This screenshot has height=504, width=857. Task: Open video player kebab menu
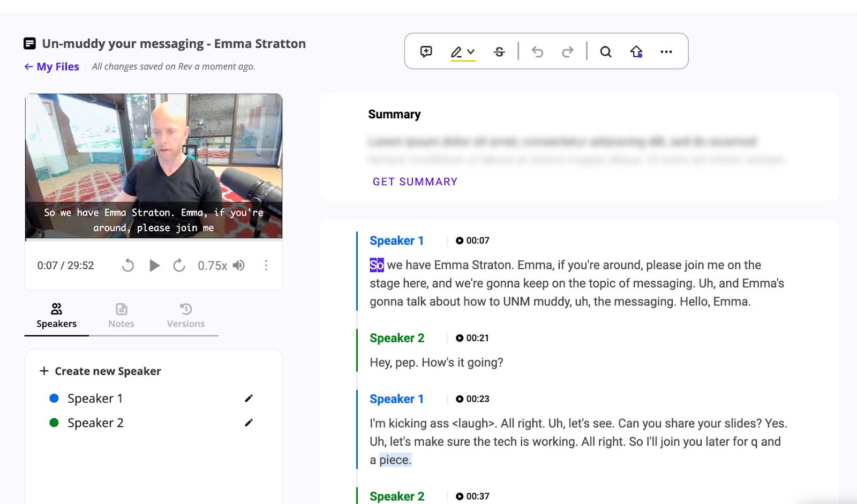tap(266, 265)
